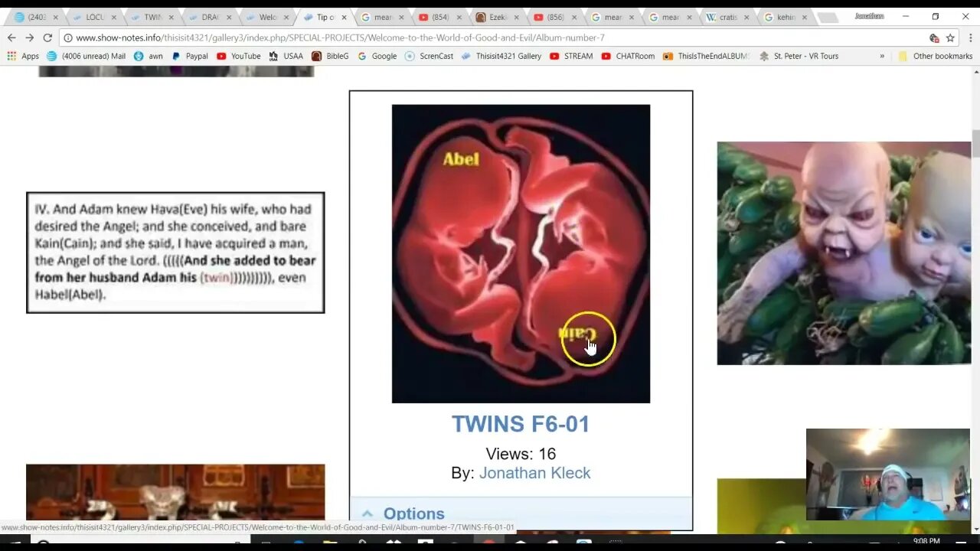
Task: Open the Other bookmarks folder
Action: pos(935,56)
